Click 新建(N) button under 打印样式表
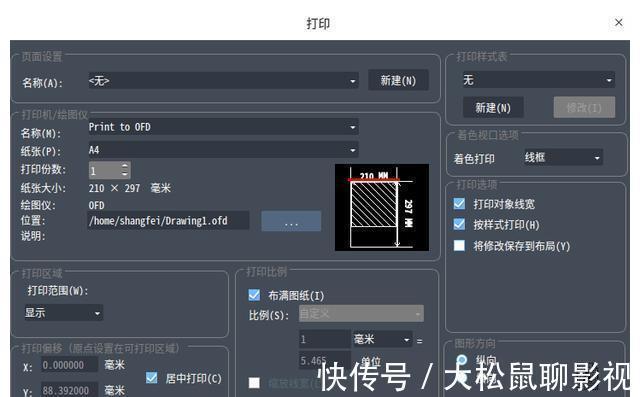This screenshot has height=397, width=640. [493, 107]
